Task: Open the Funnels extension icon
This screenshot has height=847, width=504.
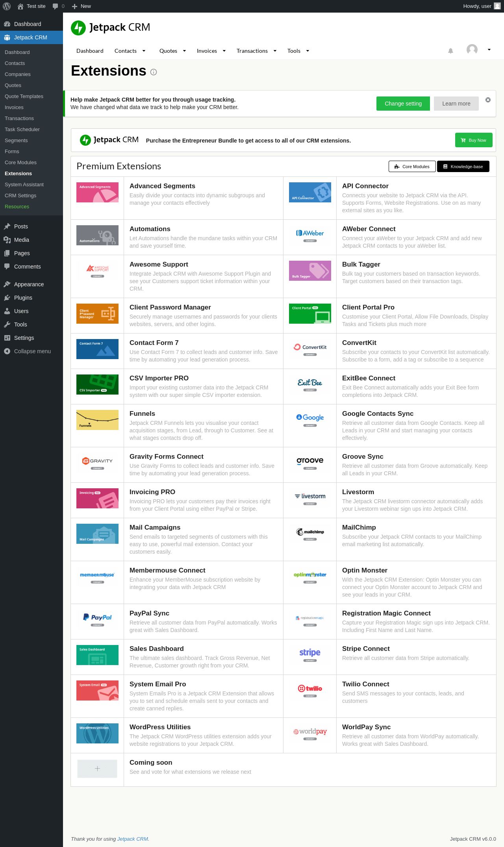Action: (x=97, y=420)
